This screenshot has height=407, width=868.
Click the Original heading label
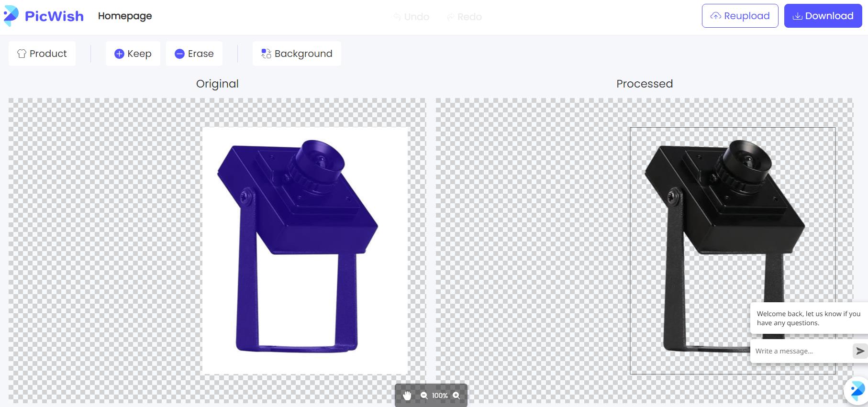coord(217,84)
